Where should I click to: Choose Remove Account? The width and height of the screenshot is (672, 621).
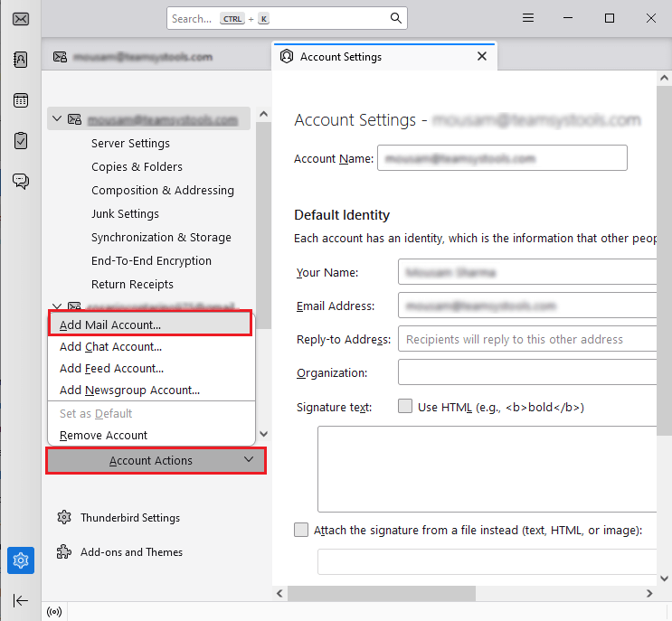pyautogui.click(x=151, y=435)
